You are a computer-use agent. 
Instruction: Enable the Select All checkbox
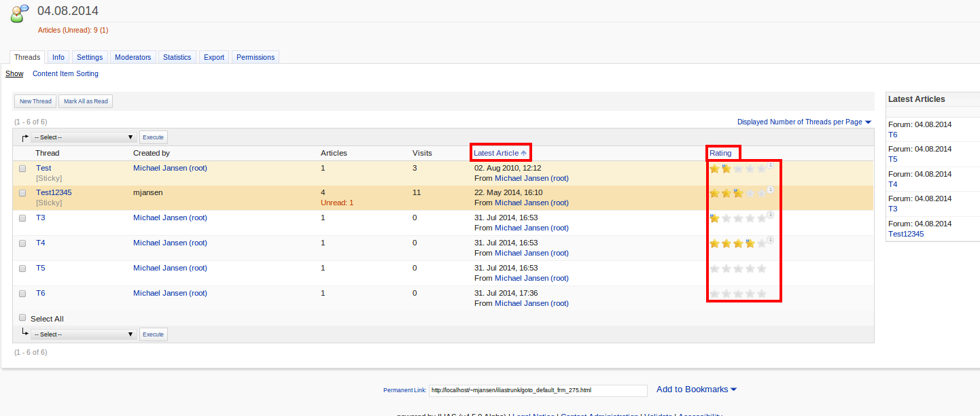click(x=22, y=318)
